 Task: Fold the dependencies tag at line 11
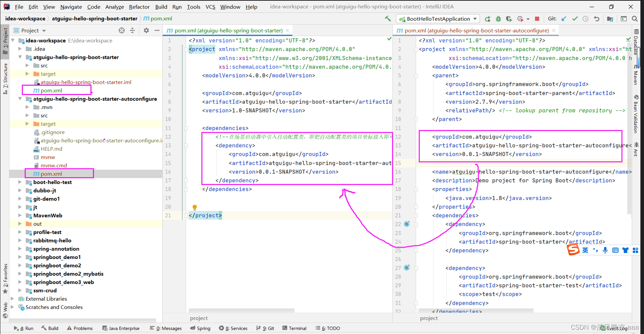pyautogui.click(x=186, y=128)
